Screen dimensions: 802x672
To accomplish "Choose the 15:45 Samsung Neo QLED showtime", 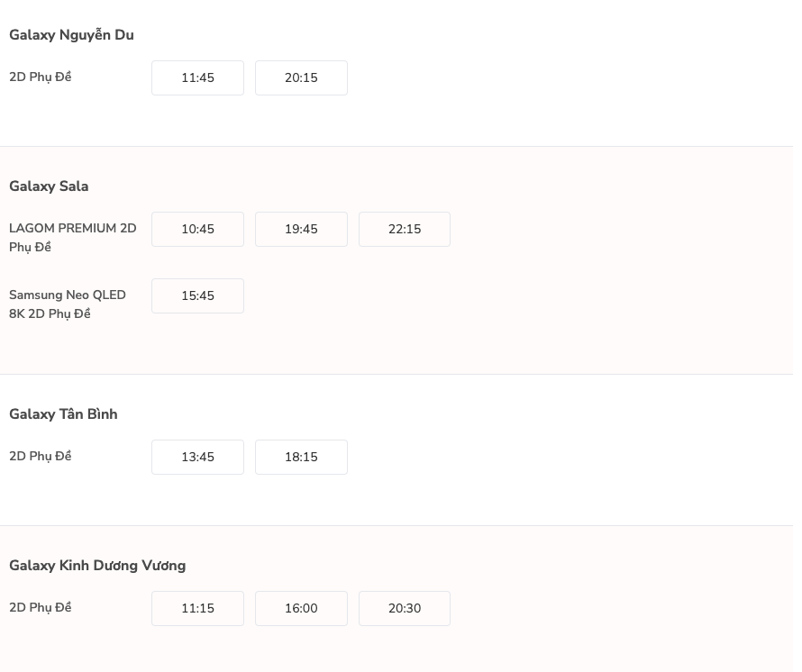I will 197,295.
